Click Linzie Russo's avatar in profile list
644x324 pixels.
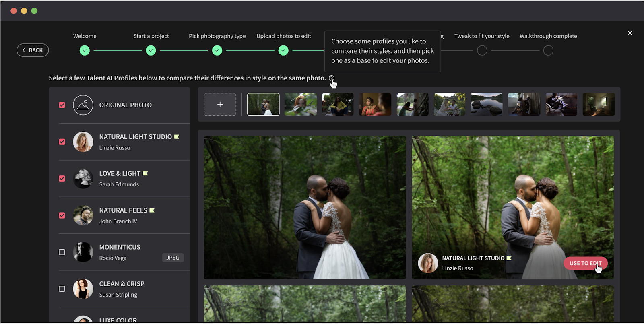pos(83,142)
